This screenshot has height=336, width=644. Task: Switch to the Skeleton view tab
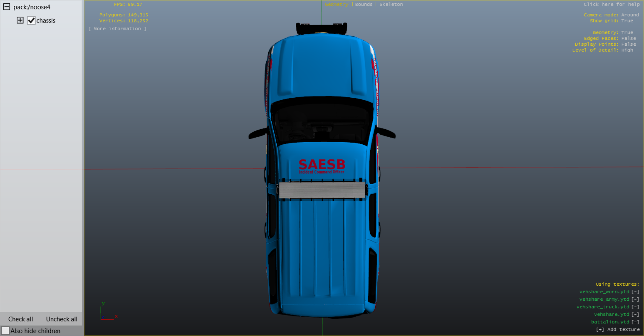click(x=391, y=4)
